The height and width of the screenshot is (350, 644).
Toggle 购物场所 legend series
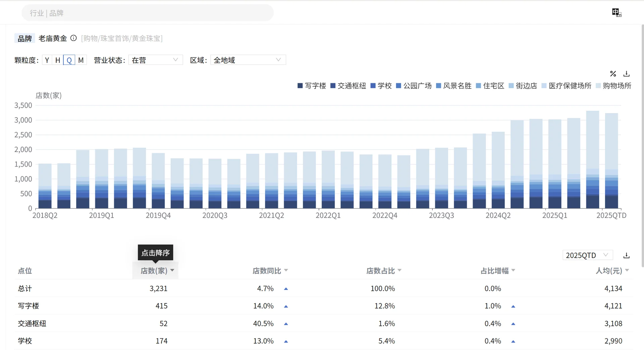click(613, 86)
